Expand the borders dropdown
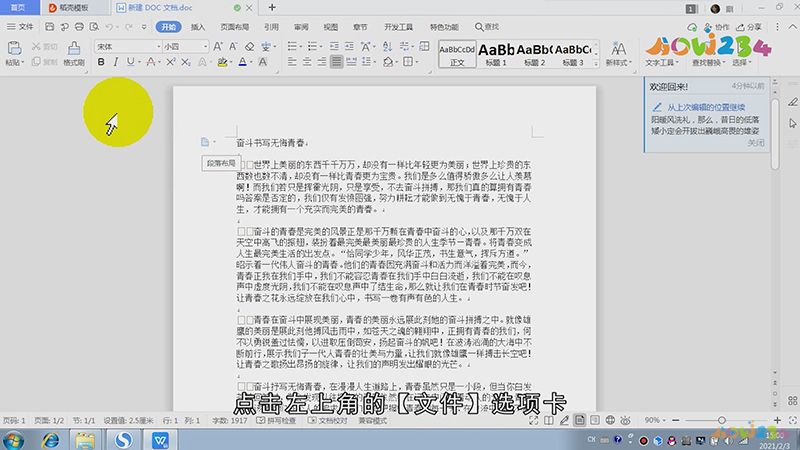The height and width of the screenshot is (450, 800). point(416,62)
